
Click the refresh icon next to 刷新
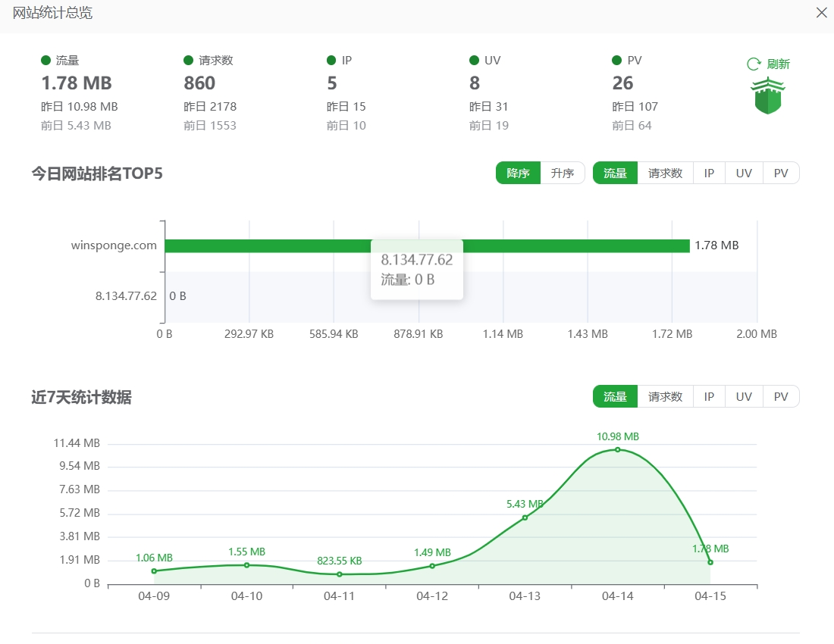pos(754,64)
